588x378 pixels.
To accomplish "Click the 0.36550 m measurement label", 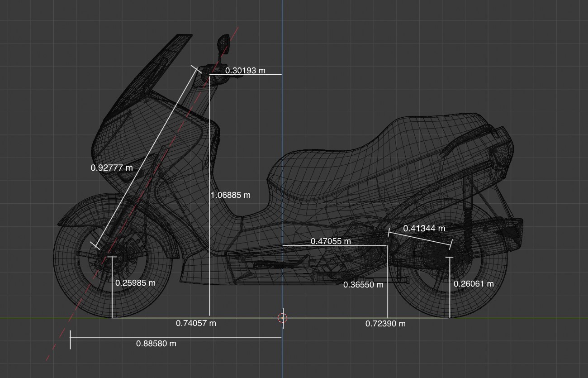I will [x=363, y=285].
